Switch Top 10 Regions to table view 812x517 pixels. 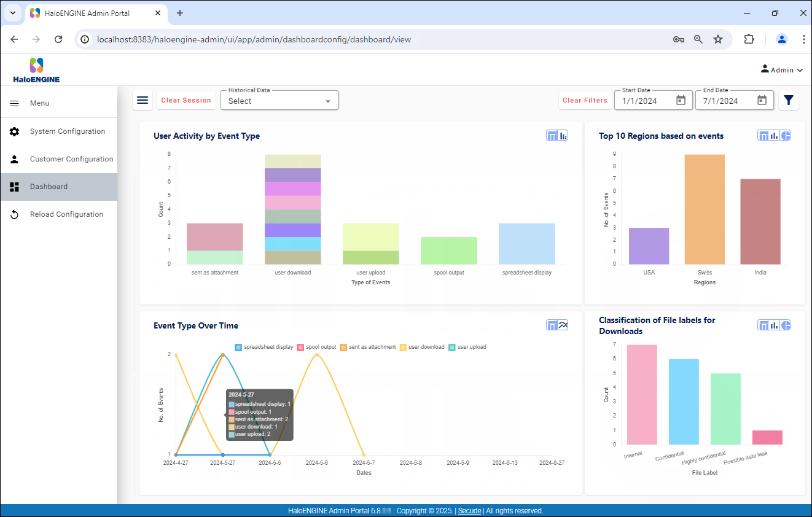tap(763, 136)
